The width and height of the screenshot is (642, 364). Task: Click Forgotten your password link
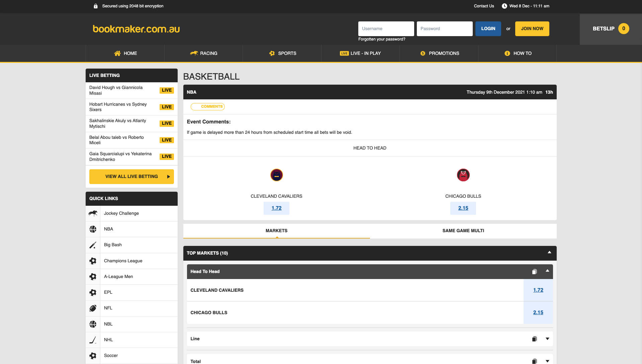[382, 39]
